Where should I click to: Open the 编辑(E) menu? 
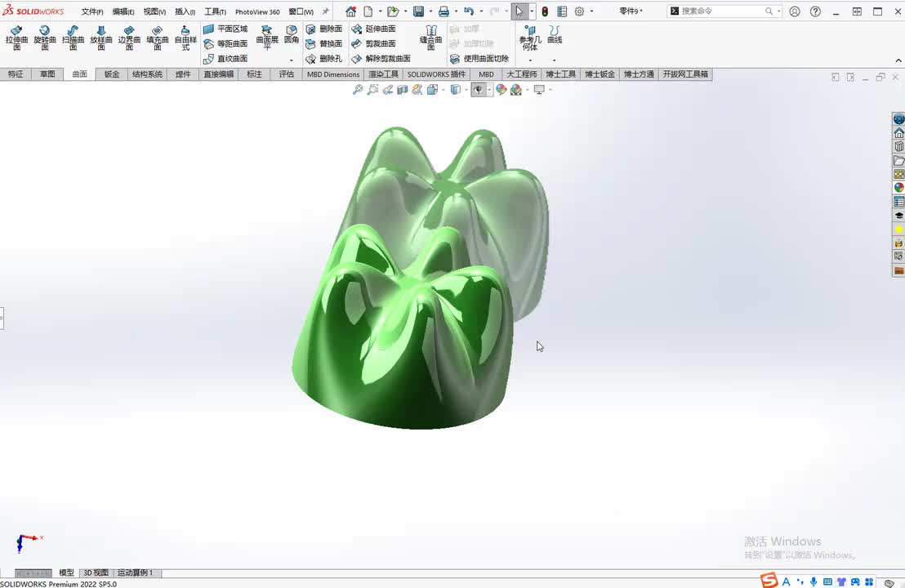coord(123,11)
